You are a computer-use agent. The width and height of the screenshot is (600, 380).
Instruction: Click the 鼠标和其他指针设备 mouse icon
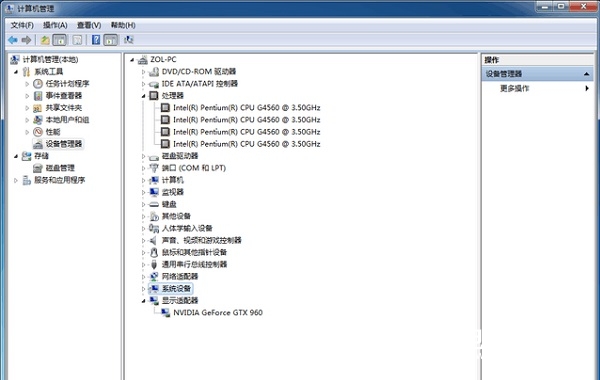154,253
